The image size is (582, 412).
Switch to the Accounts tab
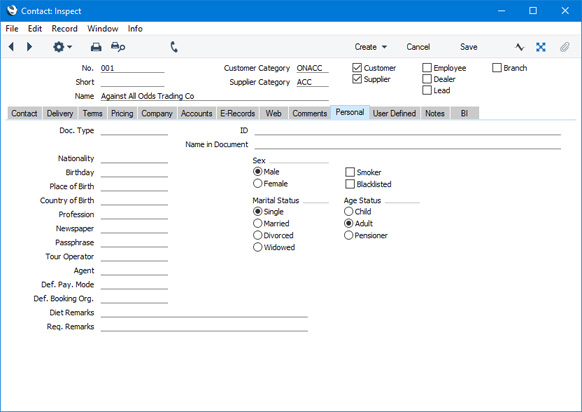click(x=196, y=113)
